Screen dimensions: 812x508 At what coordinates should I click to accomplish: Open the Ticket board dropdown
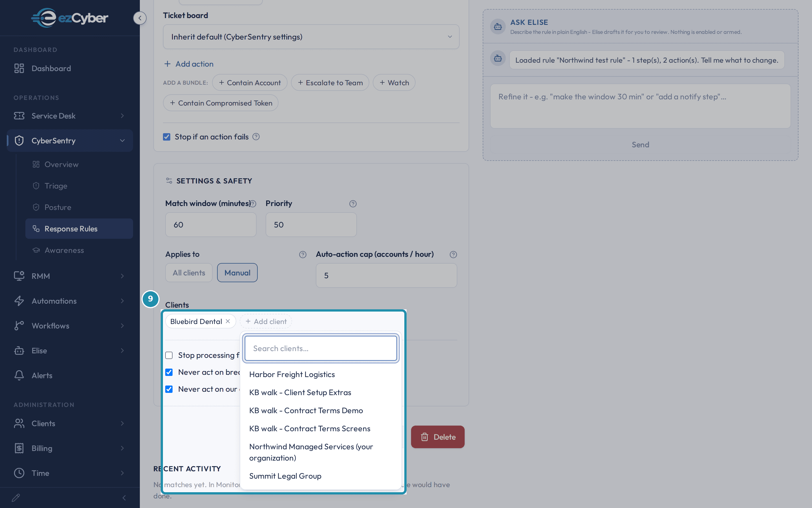pyautogui.click(x=311, y=37)
